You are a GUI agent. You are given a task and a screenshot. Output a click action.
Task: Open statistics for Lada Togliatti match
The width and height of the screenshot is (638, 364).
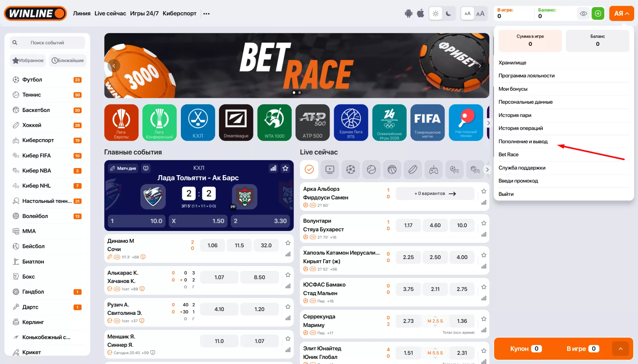pyautogui.click(x=274, y=168)
